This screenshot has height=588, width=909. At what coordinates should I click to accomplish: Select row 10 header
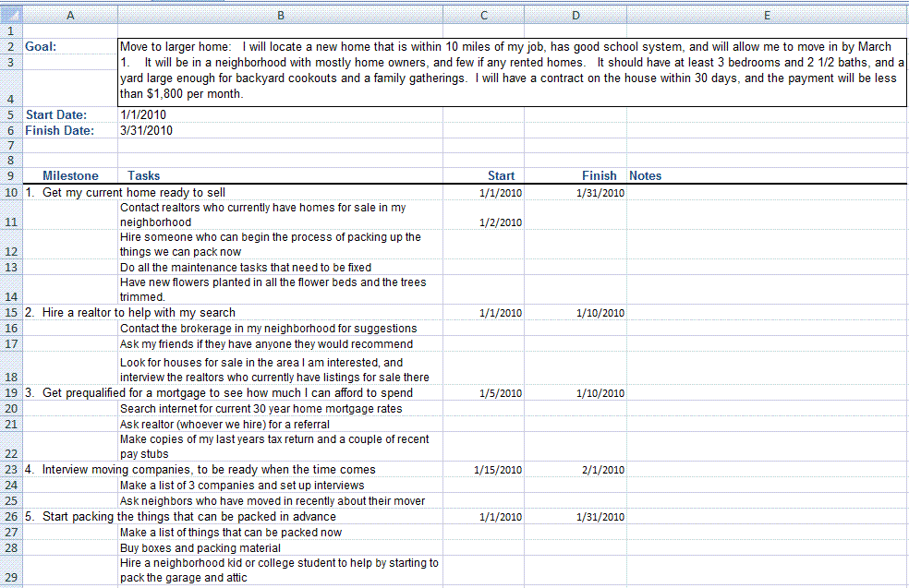click(11, 192)
